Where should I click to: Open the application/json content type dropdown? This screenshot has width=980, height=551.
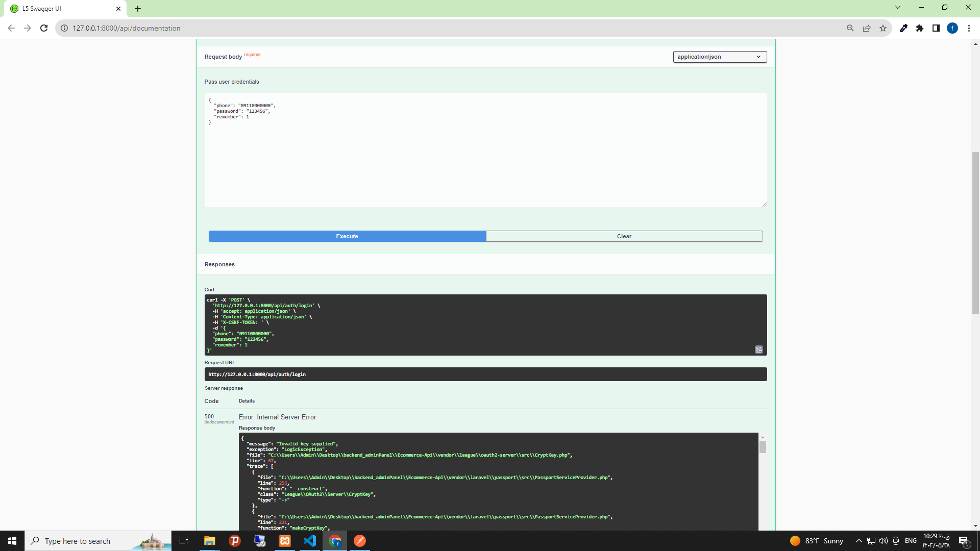click(x=719, y=57)
